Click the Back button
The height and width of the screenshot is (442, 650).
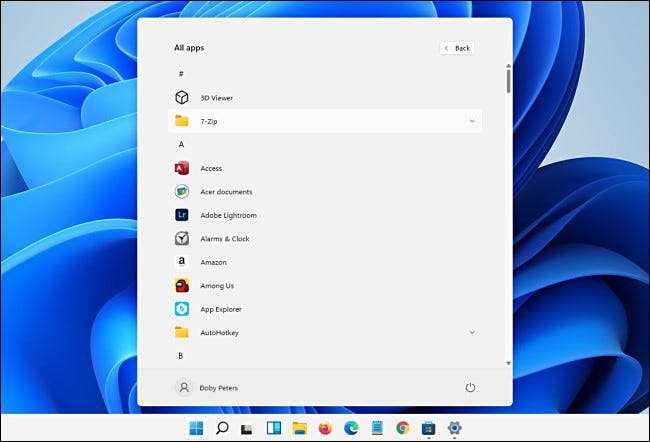[x=457, y=48]
